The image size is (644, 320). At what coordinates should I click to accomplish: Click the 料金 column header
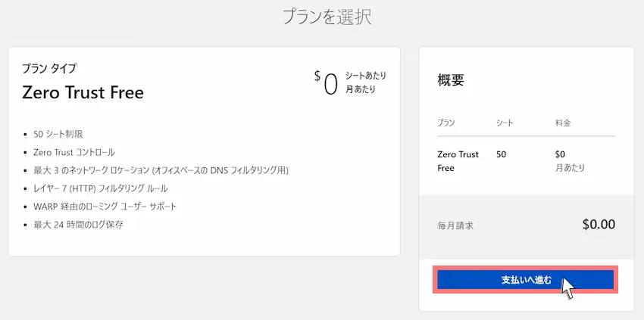click(563, 123)
